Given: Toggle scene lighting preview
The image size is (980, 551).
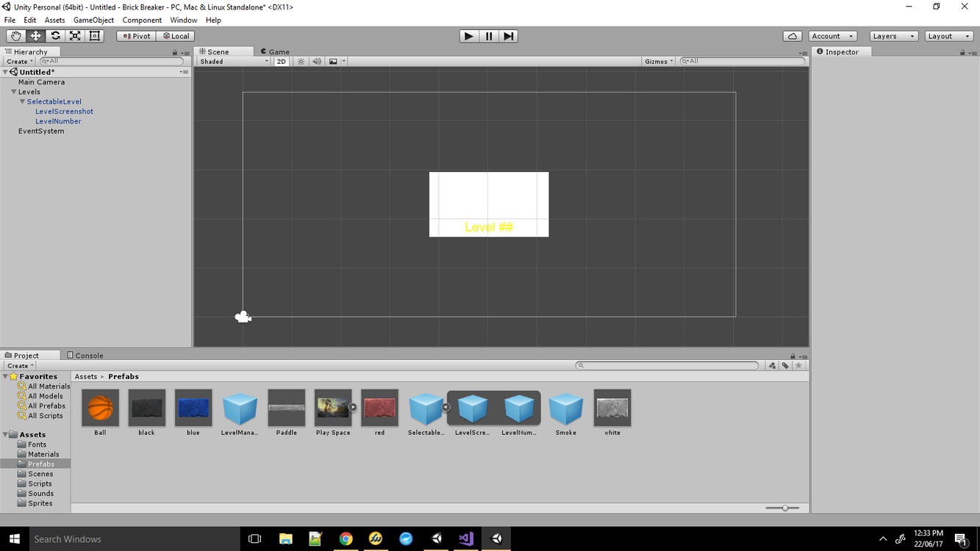Looking at the screenshot, I should [x=301, y=61].
